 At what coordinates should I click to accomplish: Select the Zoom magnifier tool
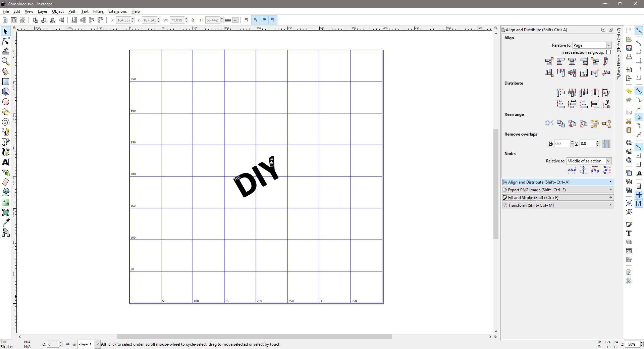[6, 61]
